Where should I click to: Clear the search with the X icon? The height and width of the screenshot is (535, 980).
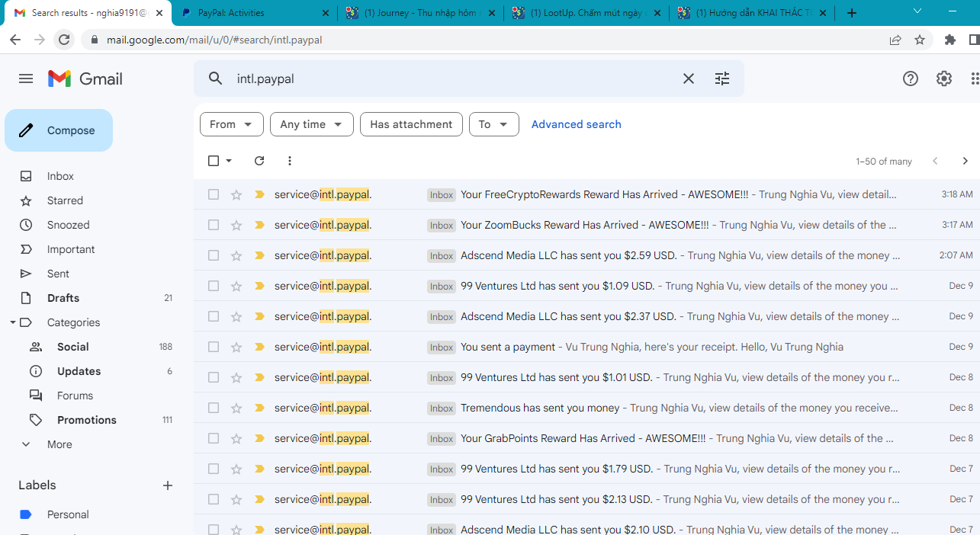(688, 78)
